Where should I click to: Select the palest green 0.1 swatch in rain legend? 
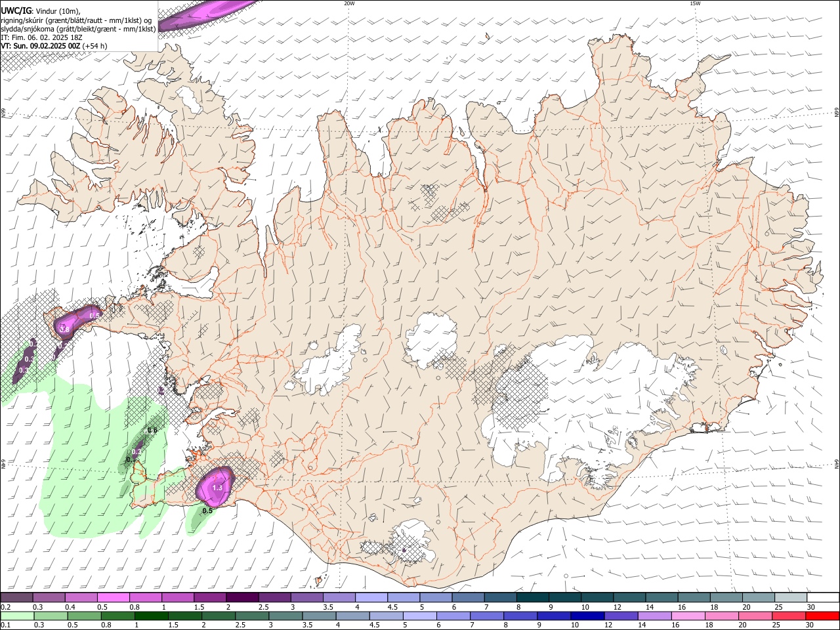click(17, 616)
